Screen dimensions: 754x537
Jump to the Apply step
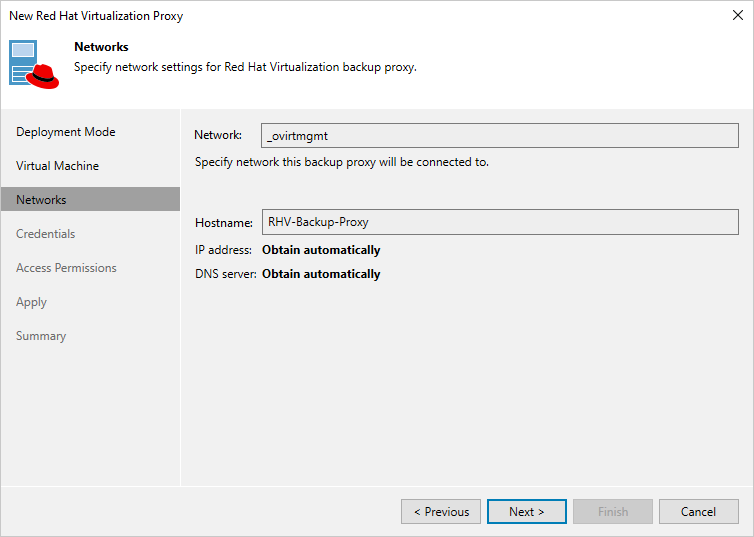(x=32, y=302)
